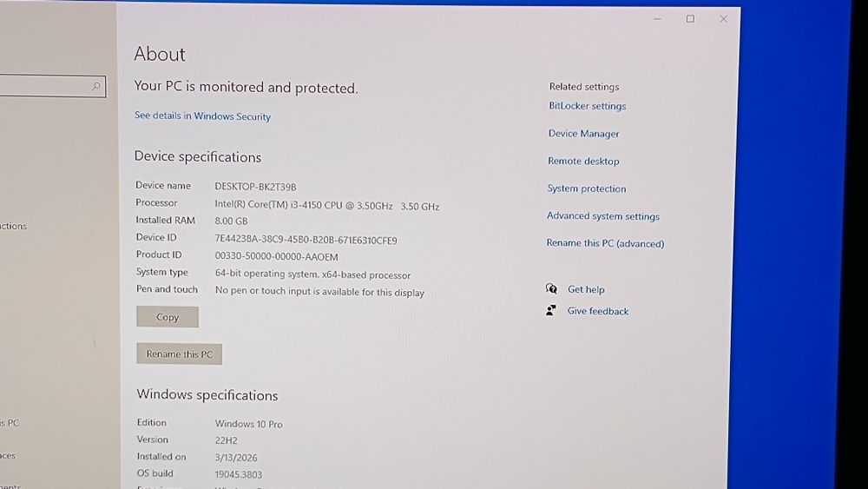The width and height of the screenshot is (868, 489).
Task: Select Installed on date 3/13/2026
Action: [236, 458]
